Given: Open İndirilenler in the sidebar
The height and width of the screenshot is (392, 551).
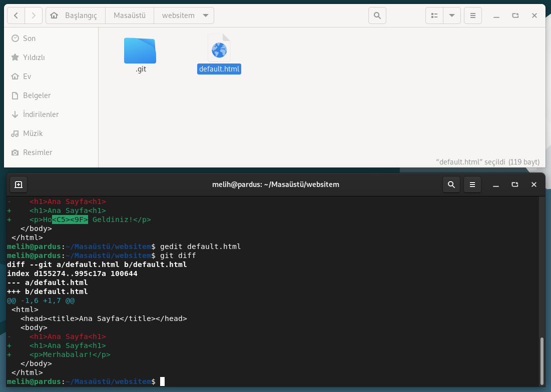Looking at the screenshot, I should click(51, 114).
